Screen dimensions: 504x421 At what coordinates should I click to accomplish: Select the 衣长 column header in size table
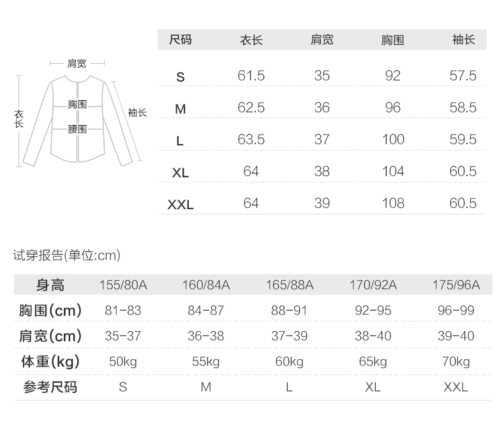click(251, 40)
